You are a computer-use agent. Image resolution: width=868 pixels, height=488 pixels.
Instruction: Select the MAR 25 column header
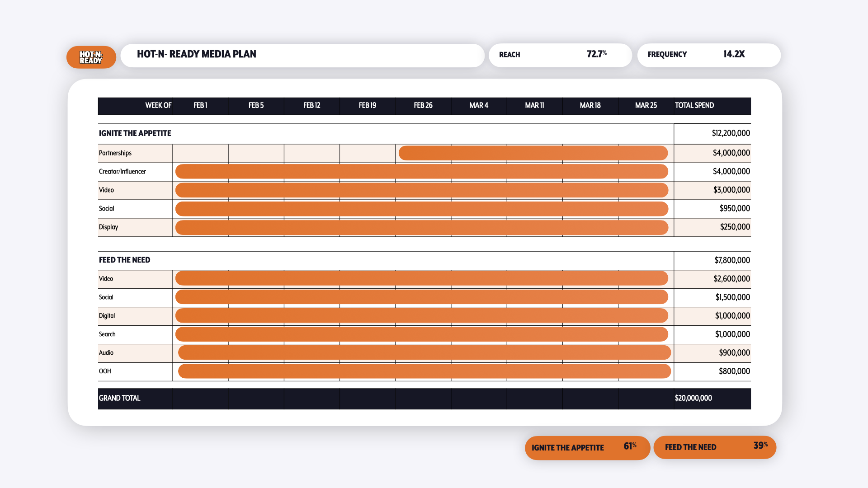[646, 106]
